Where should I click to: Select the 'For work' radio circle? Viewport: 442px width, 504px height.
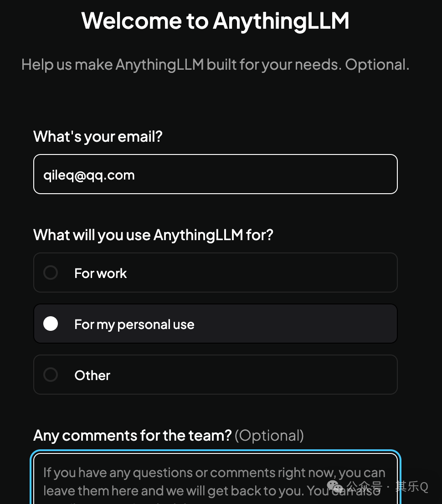(51, 273)
